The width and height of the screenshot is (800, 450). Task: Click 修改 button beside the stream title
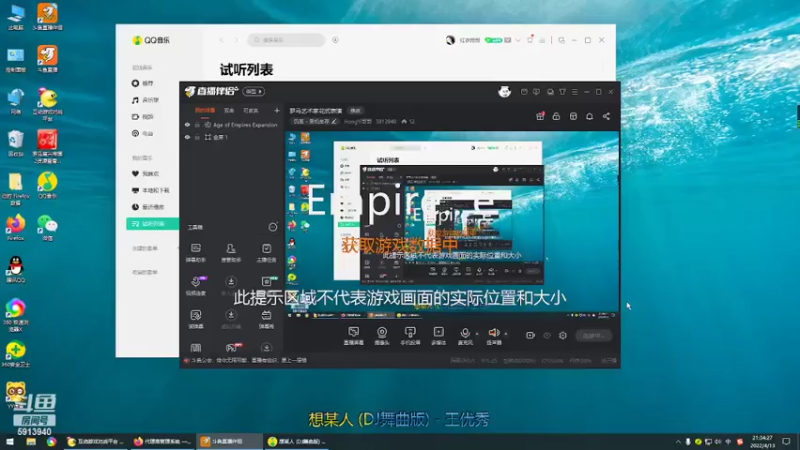[355, 111]
